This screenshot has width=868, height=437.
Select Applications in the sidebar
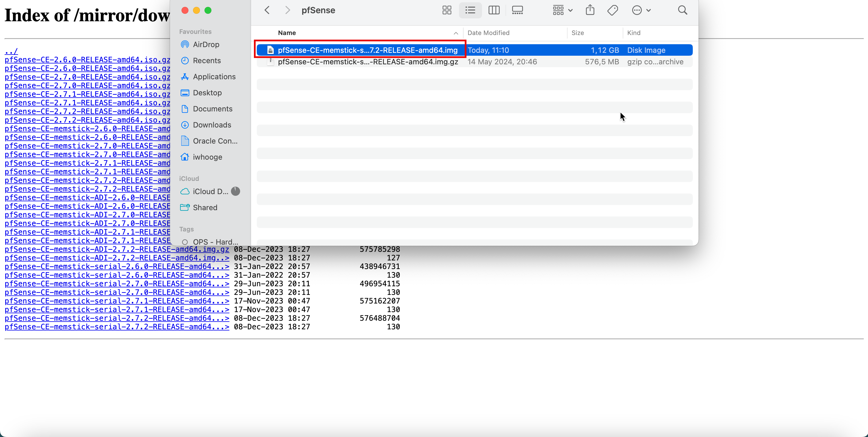click(x=214, y=77)
